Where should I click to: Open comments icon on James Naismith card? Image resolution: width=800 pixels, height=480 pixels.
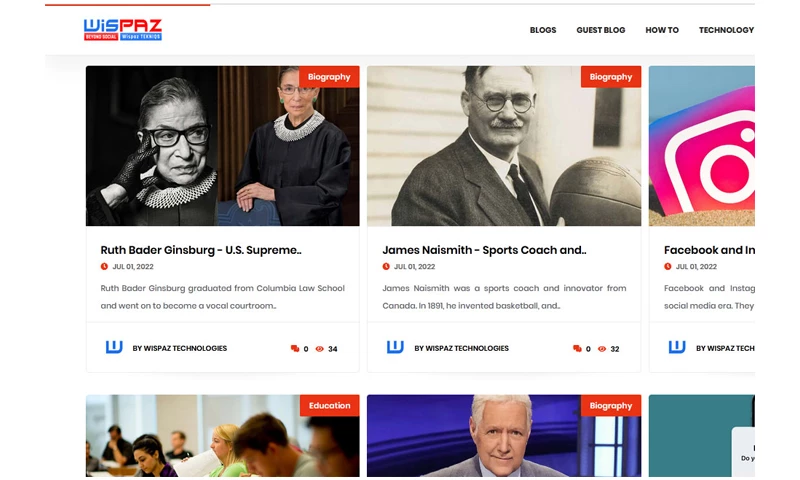point(577,349)
